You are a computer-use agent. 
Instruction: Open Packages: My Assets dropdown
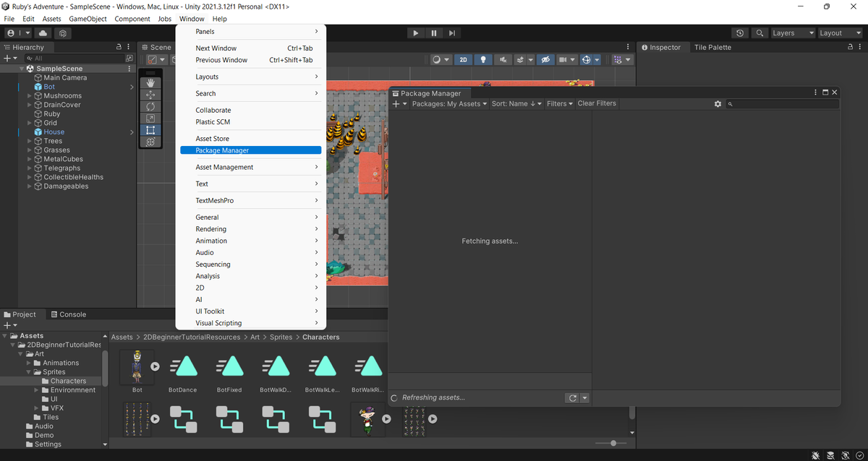(x=449, y=104)
